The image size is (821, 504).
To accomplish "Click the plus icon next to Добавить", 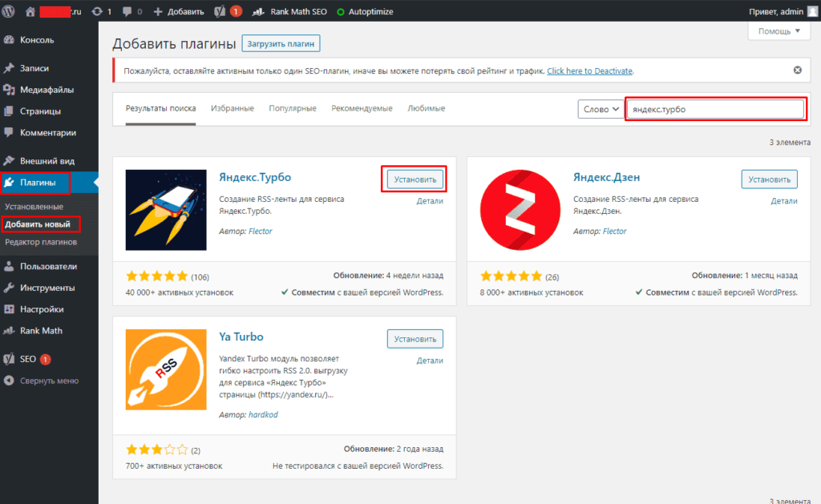I will tap(158, 11).
